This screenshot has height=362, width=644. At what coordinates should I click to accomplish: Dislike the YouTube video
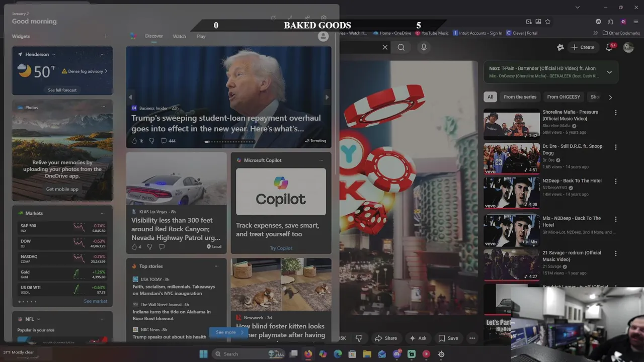coord(359,338)
